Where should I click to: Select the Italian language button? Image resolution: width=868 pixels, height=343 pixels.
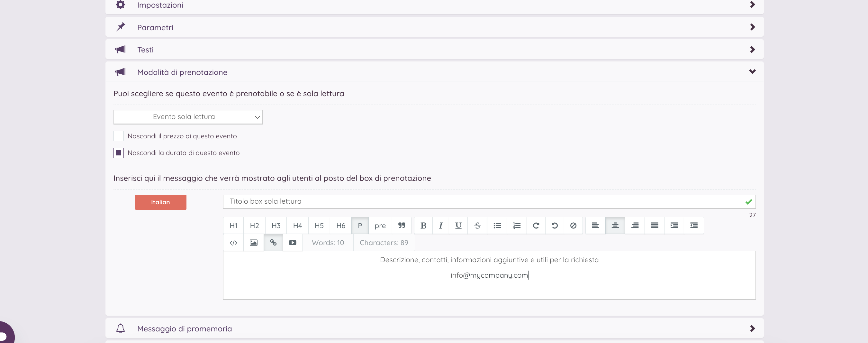coord(160,202)
